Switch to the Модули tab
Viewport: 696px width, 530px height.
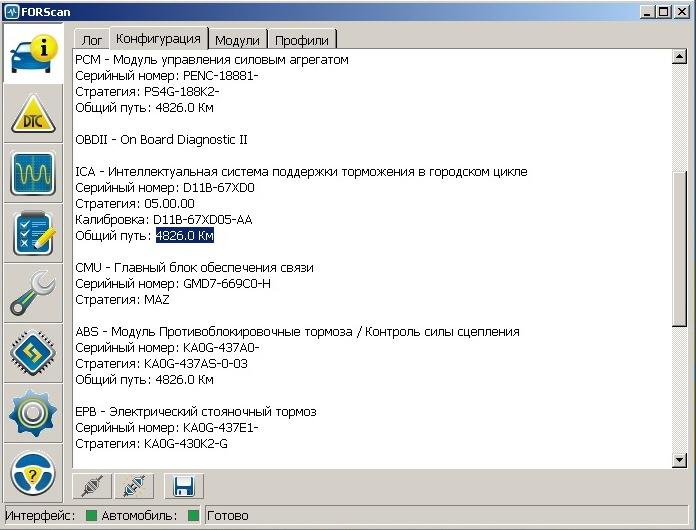237,40
